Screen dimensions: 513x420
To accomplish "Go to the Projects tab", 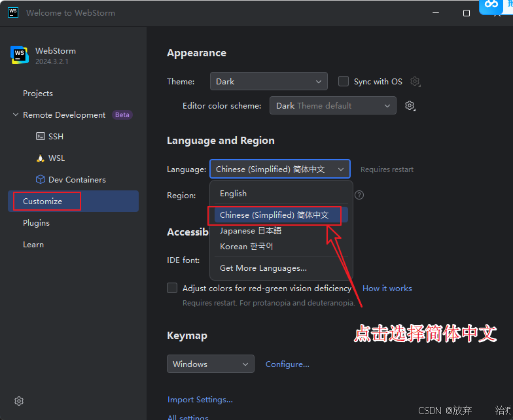I will [x=38, y=93].
